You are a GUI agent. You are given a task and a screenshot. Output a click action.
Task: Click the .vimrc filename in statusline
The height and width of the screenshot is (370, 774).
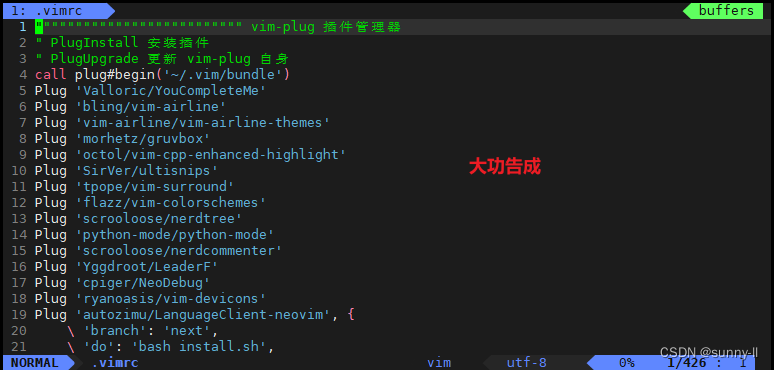pyautogui.click(x=115, y=363)
